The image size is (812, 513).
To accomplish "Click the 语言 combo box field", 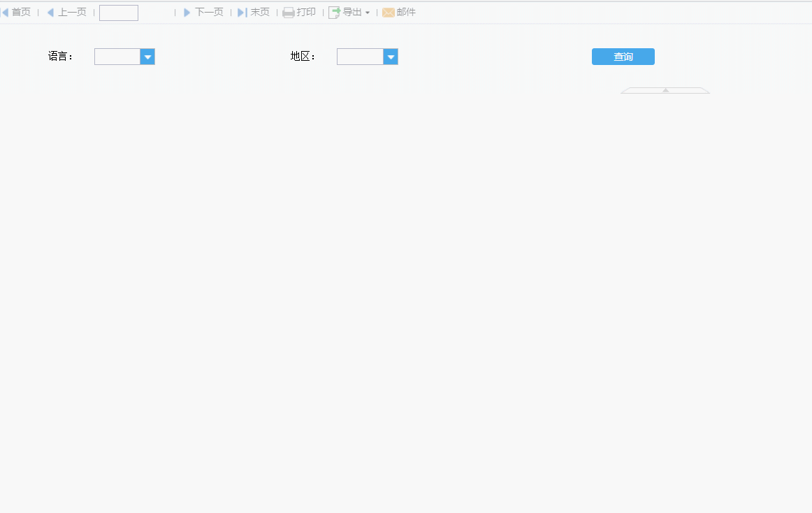I will tap(117, 57).
